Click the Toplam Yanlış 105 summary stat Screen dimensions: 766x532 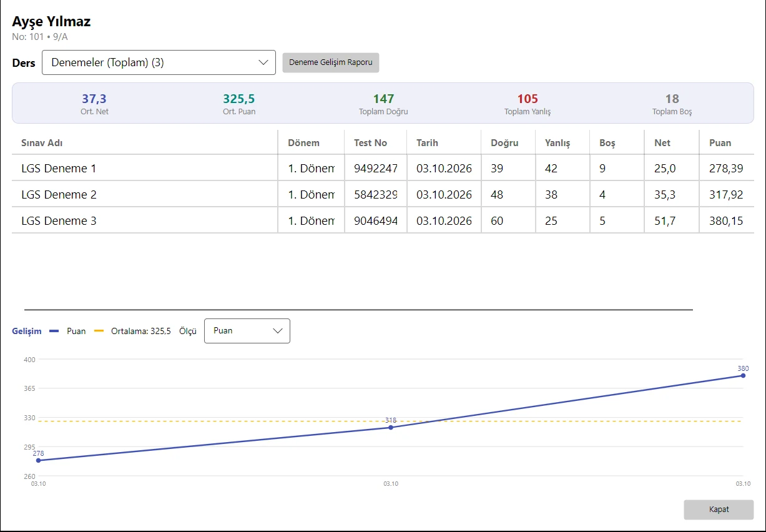[528, 104]
